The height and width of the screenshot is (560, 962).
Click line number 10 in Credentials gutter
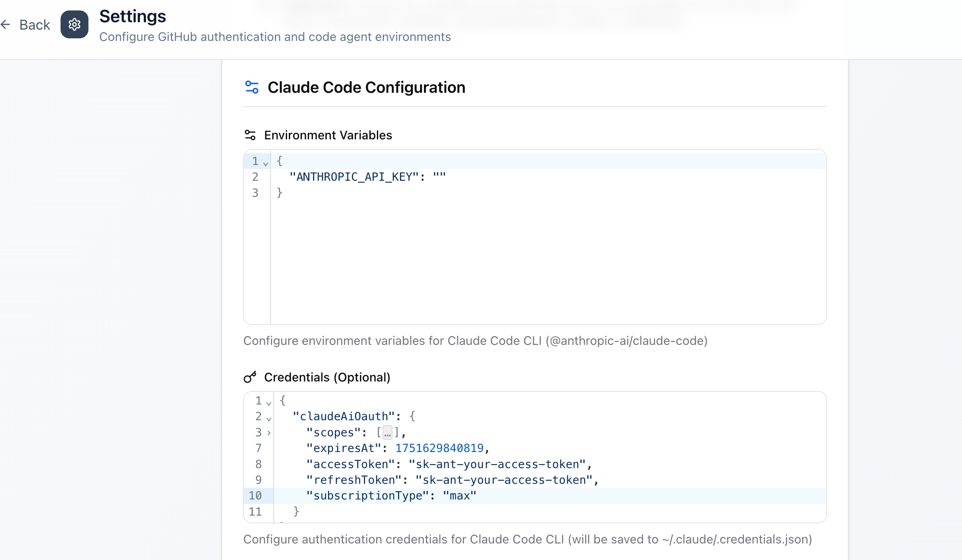[255, 496]
